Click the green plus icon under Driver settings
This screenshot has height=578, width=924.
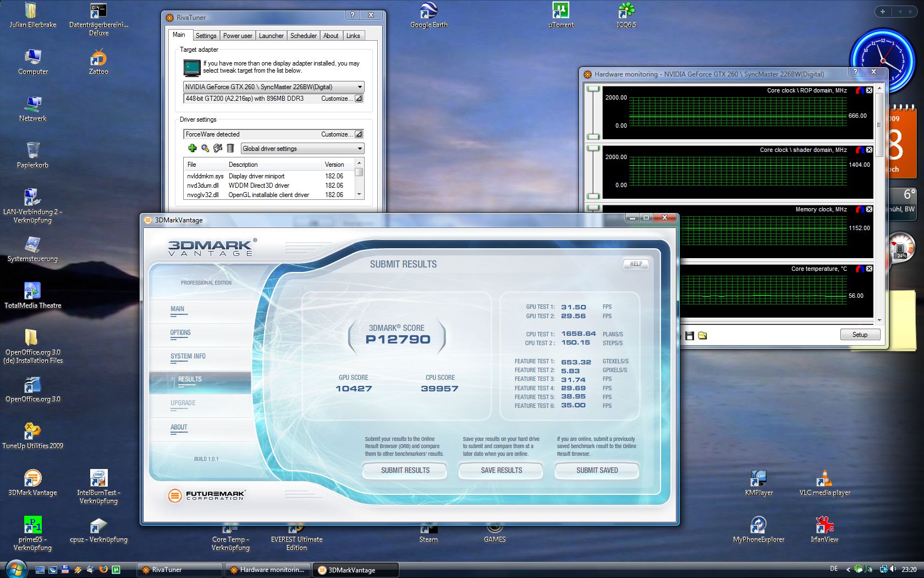tap(192, 148)
